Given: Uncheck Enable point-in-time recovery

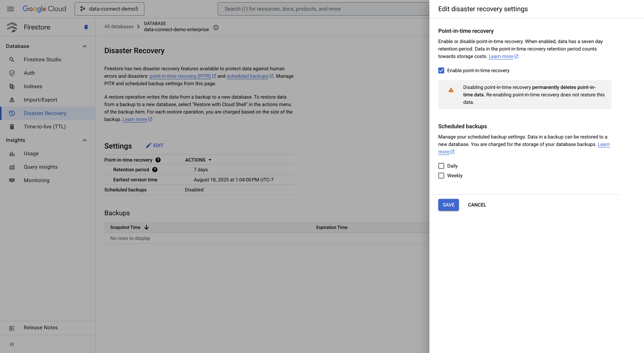Looking at the screenshot, I should pos(441,70).
